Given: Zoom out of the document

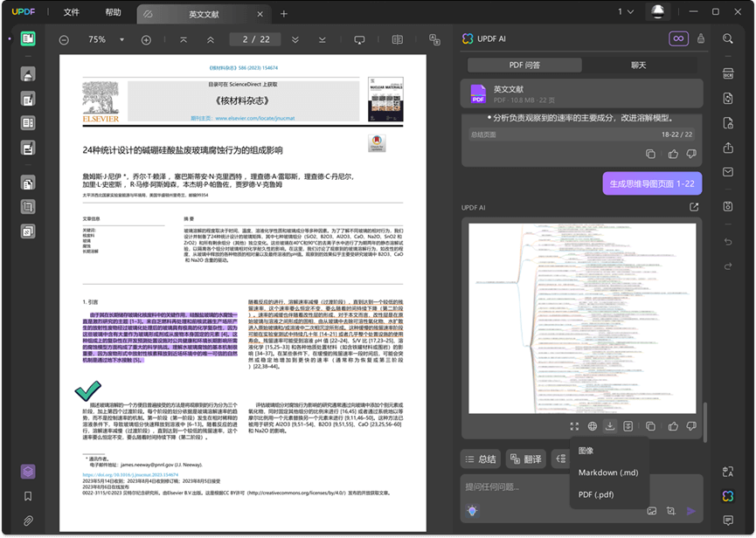Looking at the screenshot, I should [x=64, y=40].
